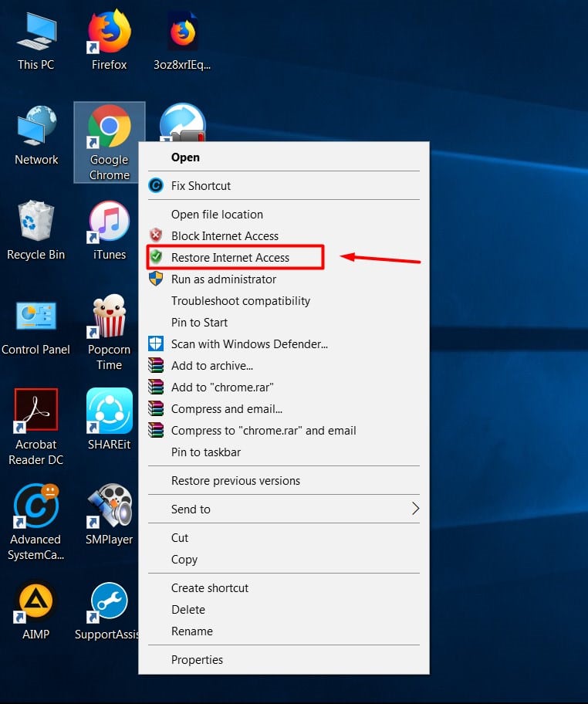This screenshot has width=588, height=704.
Task: Click the WinRAR icon beside Add to archive
Action: 156,365
